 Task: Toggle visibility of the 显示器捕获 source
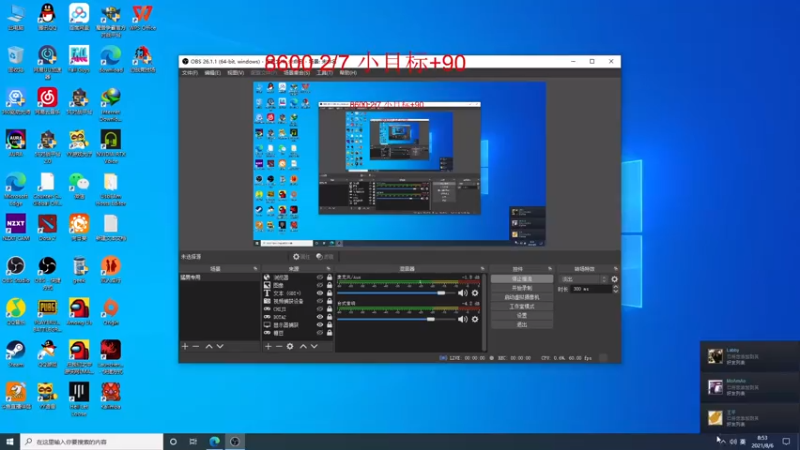click(x=320, y=324)
